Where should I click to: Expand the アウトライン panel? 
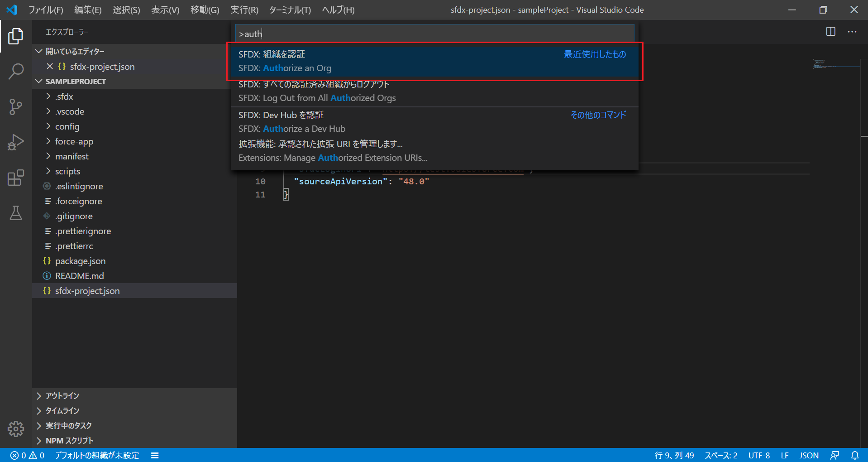click(x=134, y=396)
